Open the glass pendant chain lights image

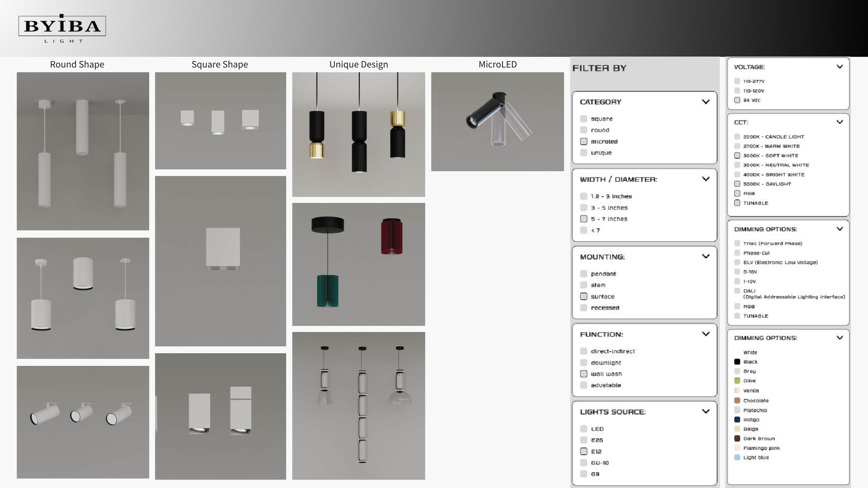[358, 405]
